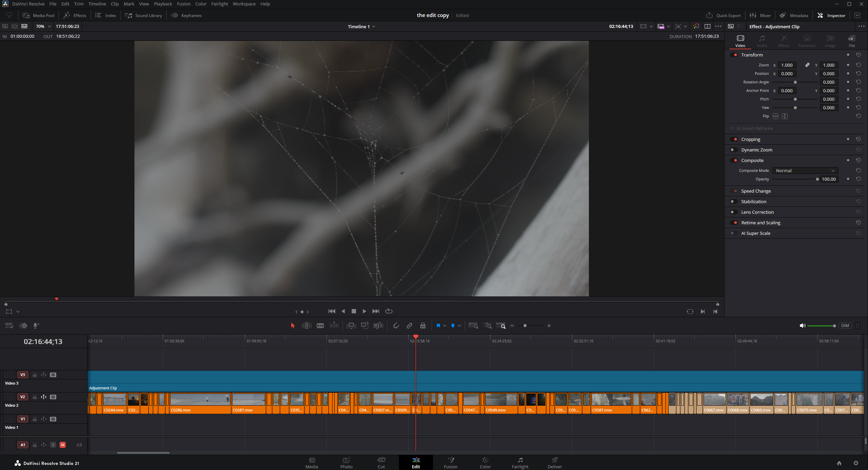Open the Sound Library panel
Image resolution: width=868 pixels, height=470 pixels.
143,15
